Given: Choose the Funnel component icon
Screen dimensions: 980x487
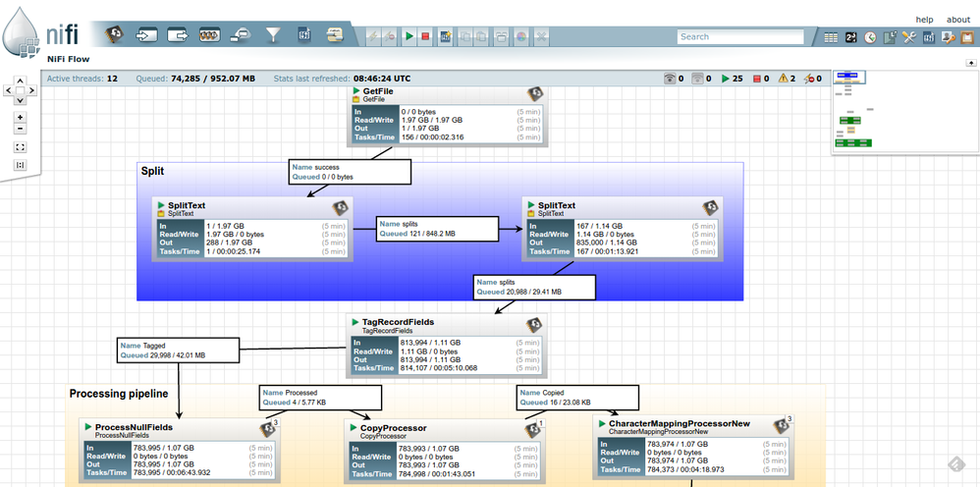Looking at the screenshot, I should (x=273, y=35).
